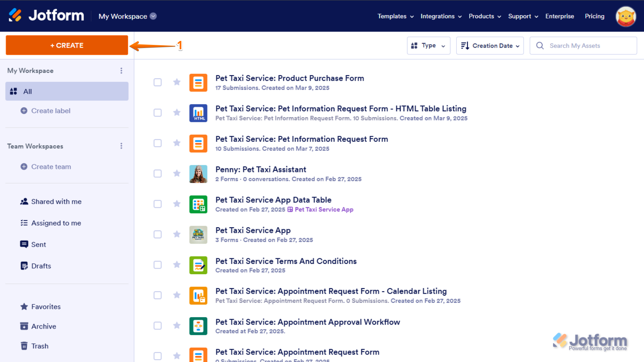The width and height of the screenshot is (644, 362).
Task: Select checkbox for Penny: Pet Taxi Assistant
Action: 158,174
